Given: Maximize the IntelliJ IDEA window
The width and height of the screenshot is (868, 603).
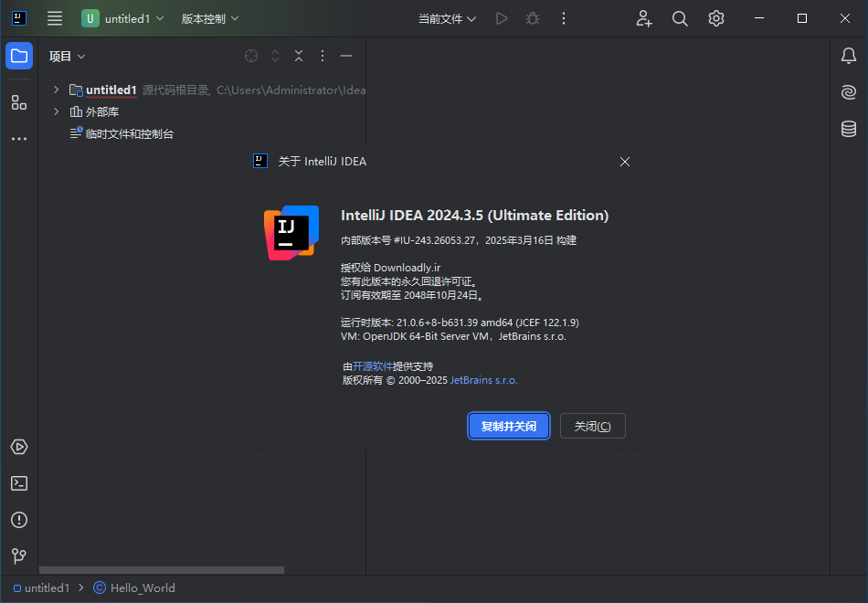Looking at the screenshot, I should point(802,18).
